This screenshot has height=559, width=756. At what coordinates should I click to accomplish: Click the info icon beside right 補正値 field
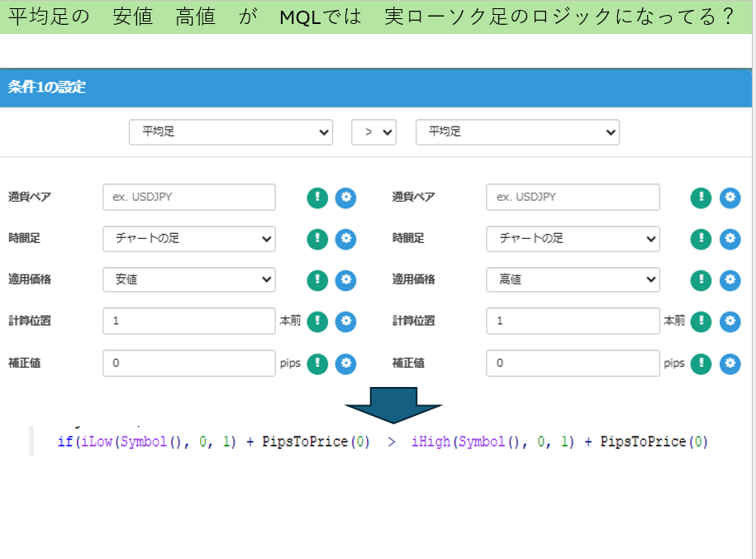tap(701, 364)
